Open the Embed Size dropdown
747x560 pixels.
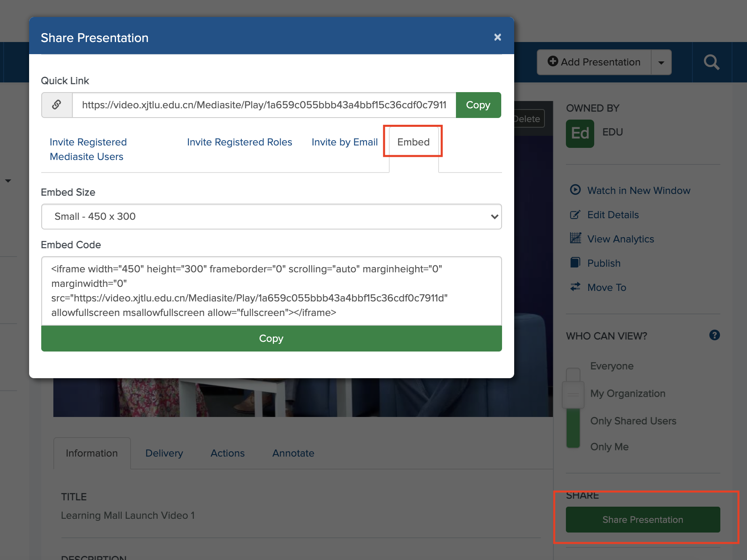click(271, 217)
